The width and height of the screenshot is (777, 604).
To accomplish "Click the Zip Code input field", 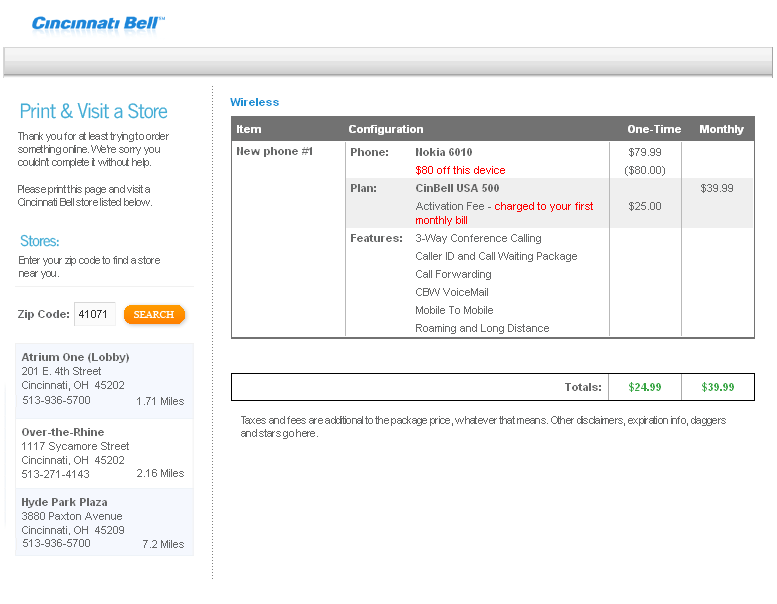I will coord(95,314).
